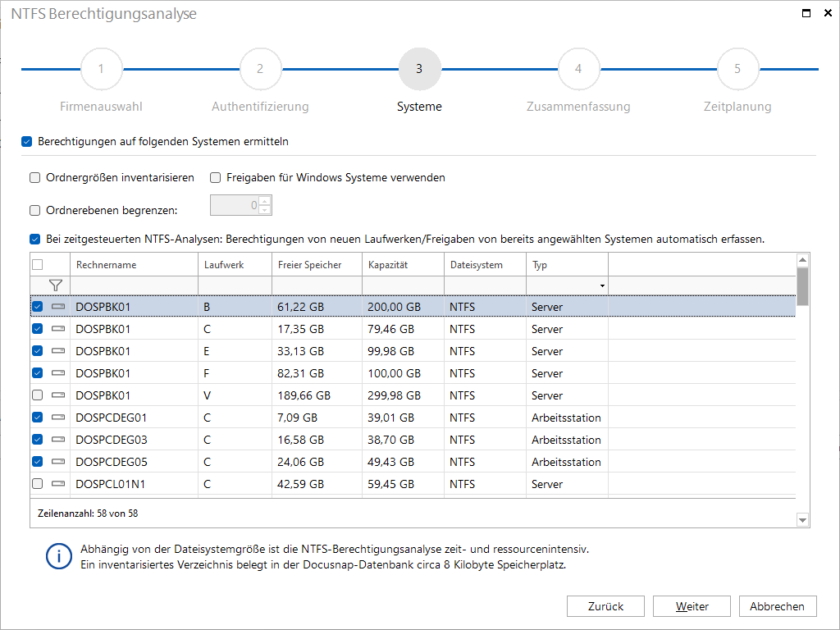The width and height of the screenshot is (840, 630).
Task: Click drive icon for DOSPBK01 drive F
Action: click(58, 373)
